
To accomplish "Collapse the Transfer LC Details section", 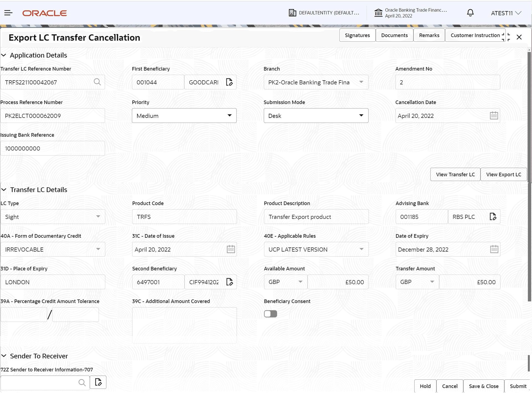I will [4, 190].
